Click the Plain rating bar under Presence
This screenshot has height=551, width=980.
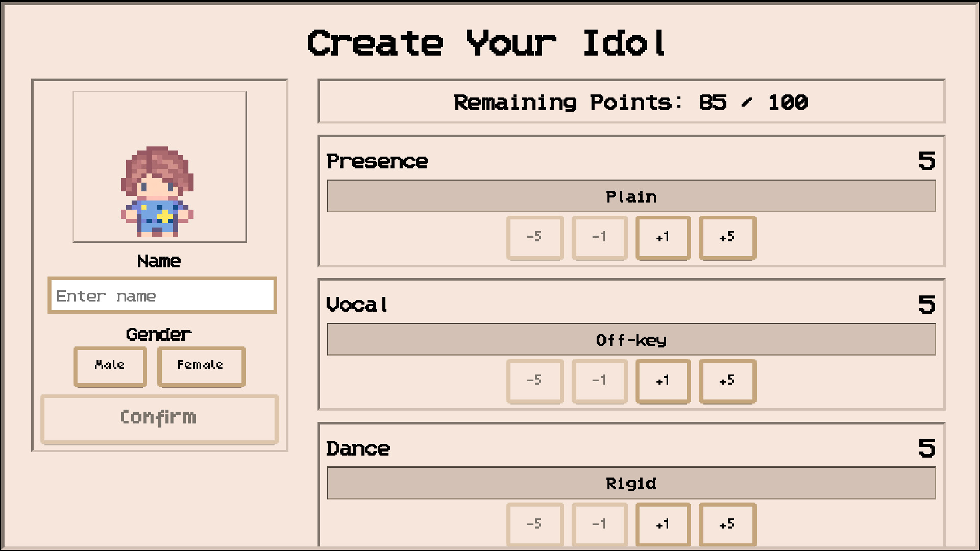[631, 196]
